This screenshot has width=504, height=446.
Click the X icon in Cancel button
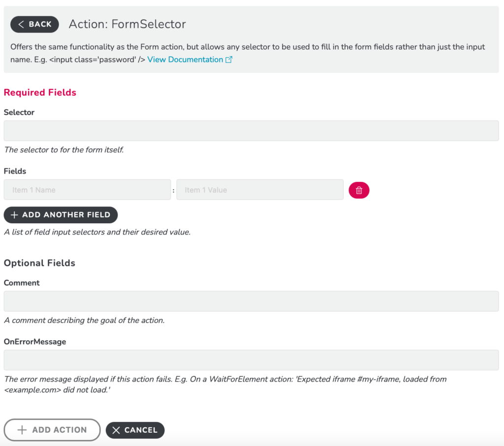coord(116,430)
